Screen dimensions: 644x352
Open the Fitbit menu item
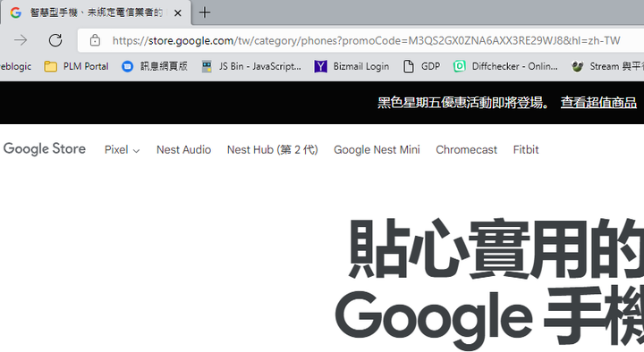[526, 150]
